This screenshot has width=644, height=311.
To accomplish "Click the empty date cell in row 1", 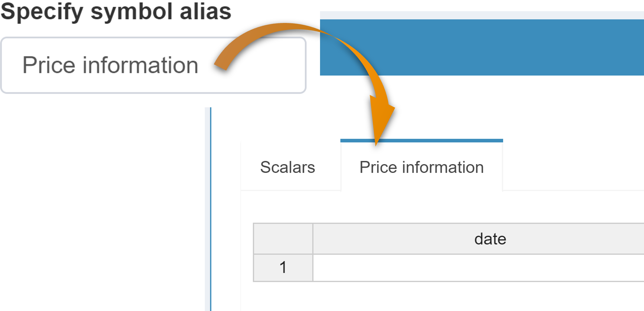I will coord(478,267).
